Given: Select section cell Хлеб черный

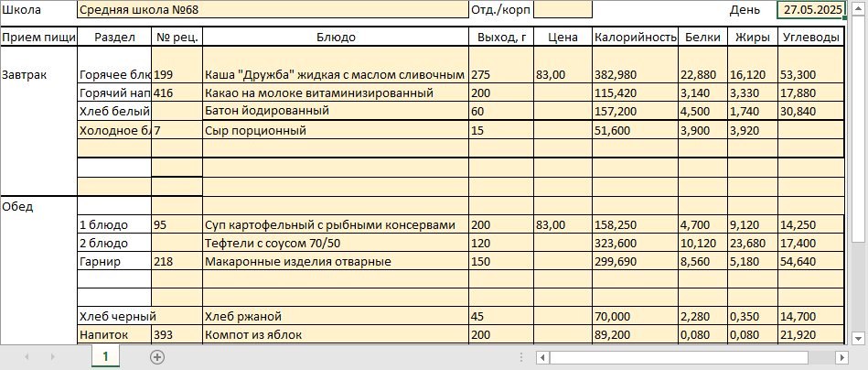Looking at the screenshot, I should point(114,316).
